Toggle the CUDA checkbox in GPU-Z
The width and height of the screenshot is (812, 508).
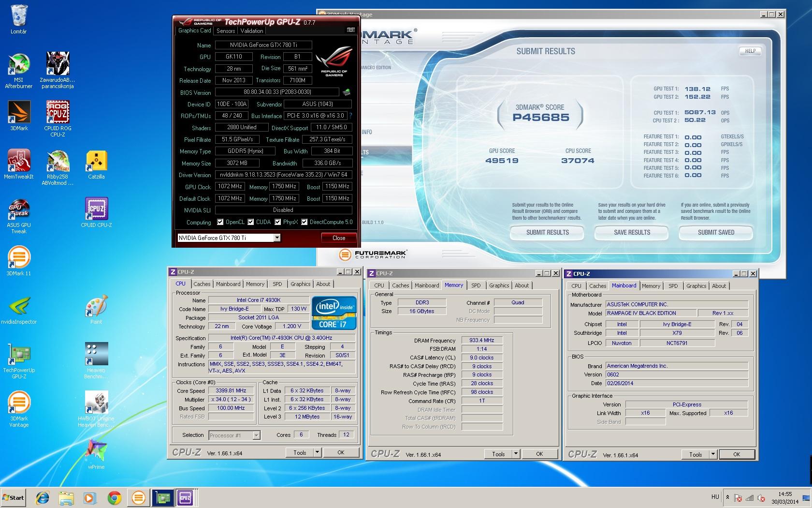(x=250, y=222)
